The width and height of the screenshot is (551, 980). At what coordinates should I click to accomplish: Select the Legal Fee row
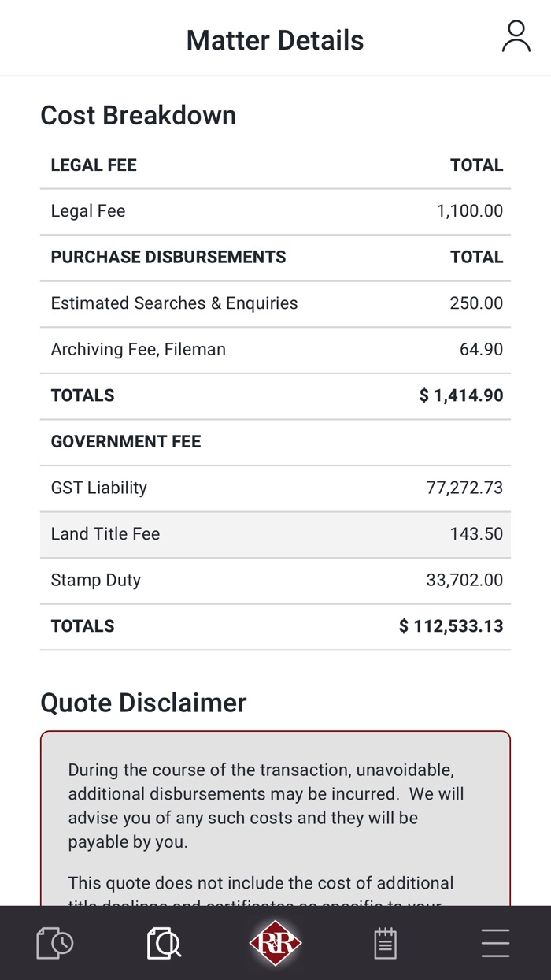coord(275,211)
